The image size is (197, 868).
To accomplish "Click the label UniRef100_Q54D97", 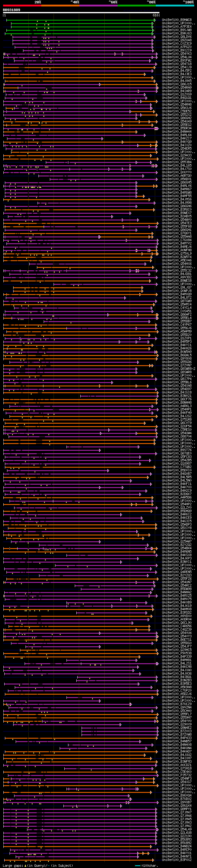I will pyautogui.click(x=177, y=389).
